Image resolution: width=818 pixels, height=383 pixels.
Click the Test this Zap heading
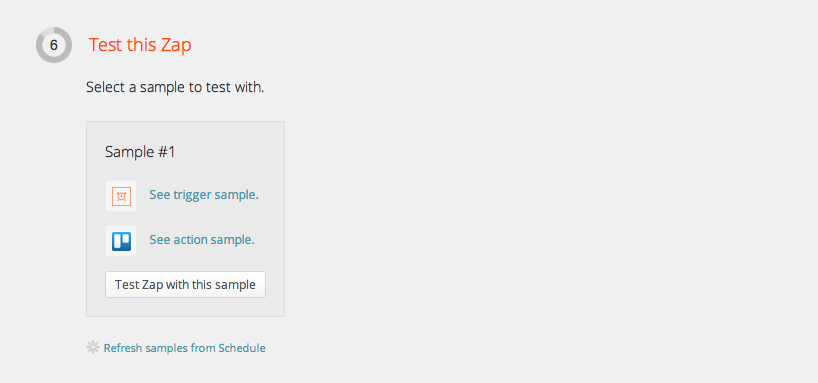coord(140,45)
